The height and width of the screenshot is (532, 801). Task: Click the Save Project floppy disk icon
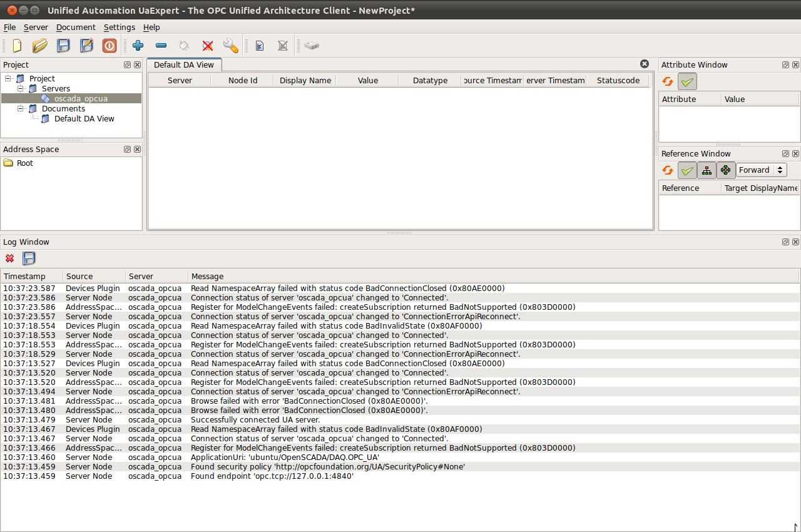pyautogui.click(x=63, y=46)
